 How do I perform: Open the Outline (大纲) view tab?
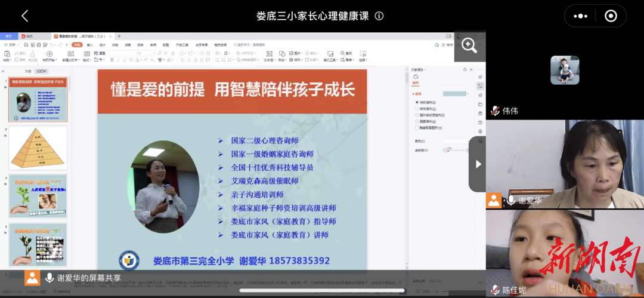point(28,71)
